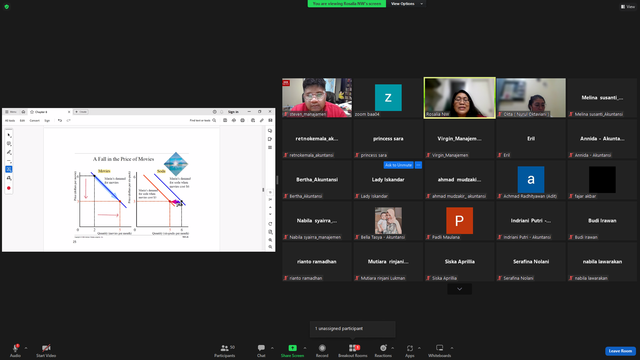Screen dimensions: 640x360
Task: Open All tools in Acrobat
Action: pyautogui.click(x=10, y=120)
